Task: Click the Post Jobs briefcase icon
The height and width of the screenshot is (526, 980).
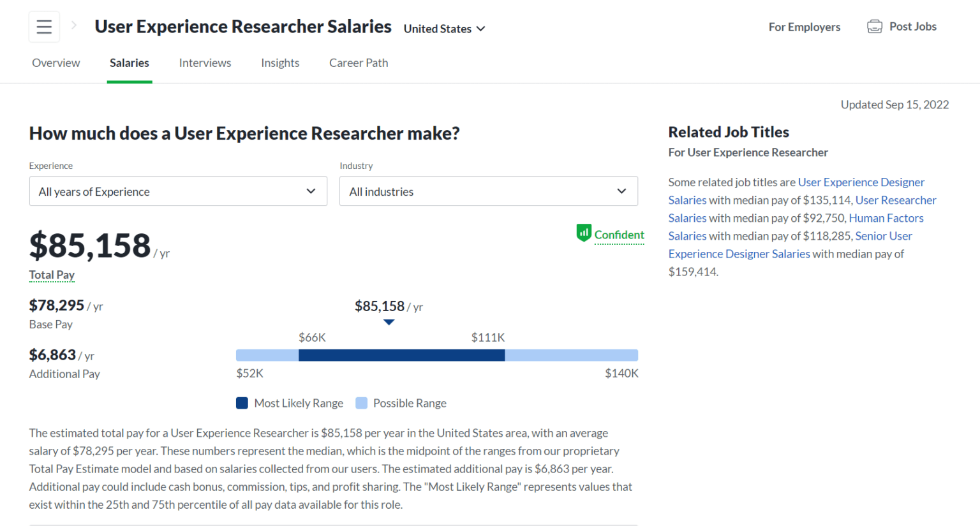Action: [x=875, y=26]
